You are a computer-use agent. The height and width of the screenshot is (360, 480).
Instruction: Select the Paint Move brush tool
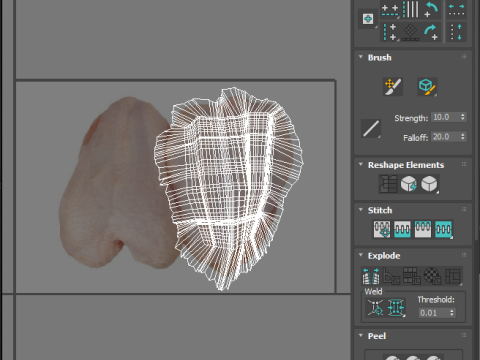[393, 87]
